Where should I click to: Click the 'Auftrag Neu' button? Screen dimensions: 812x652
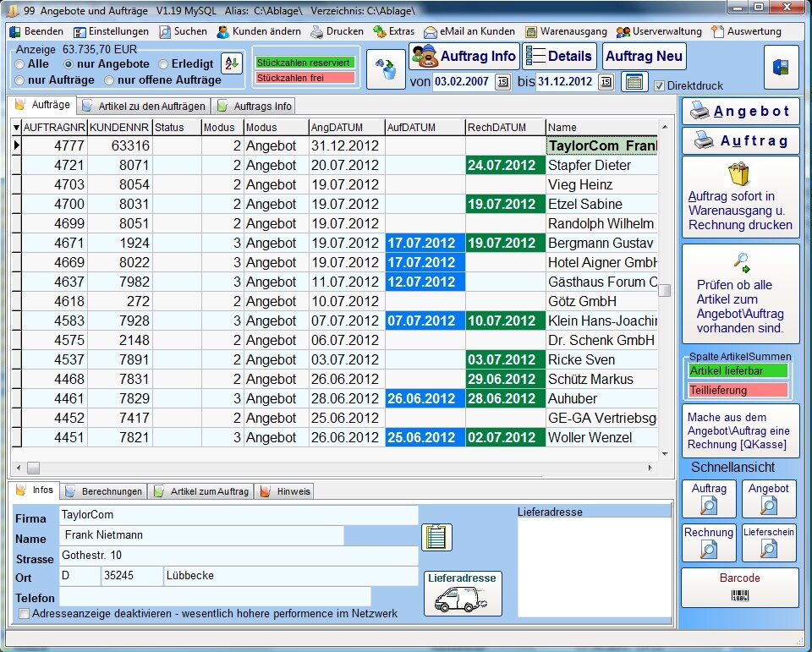point(644,57)
